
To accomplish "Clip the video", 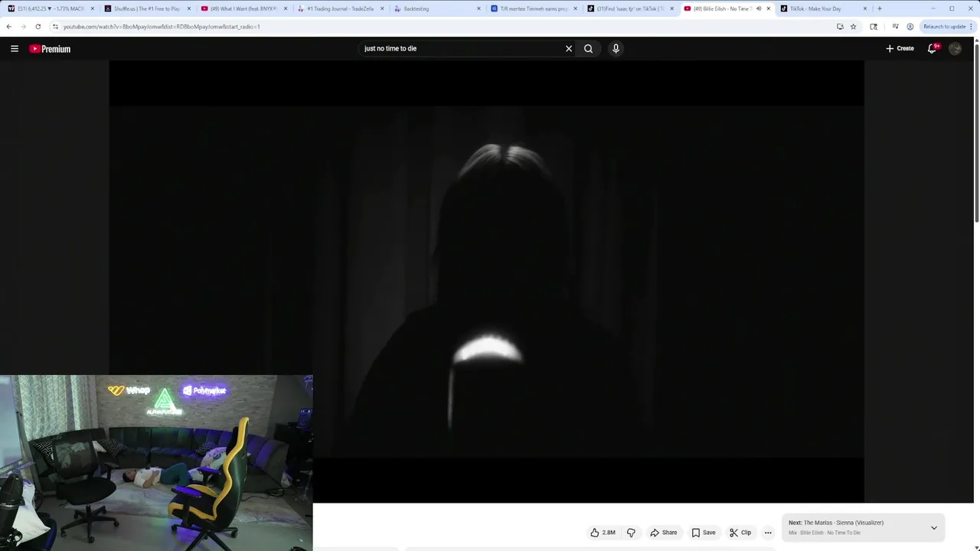I will coord(740,533).
